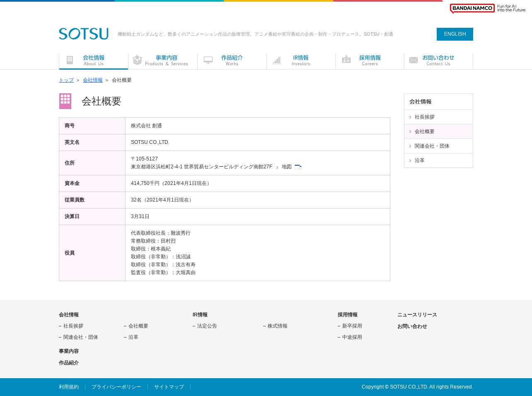
Task: Click the 役員 row header
Action: tap(92, 253)
